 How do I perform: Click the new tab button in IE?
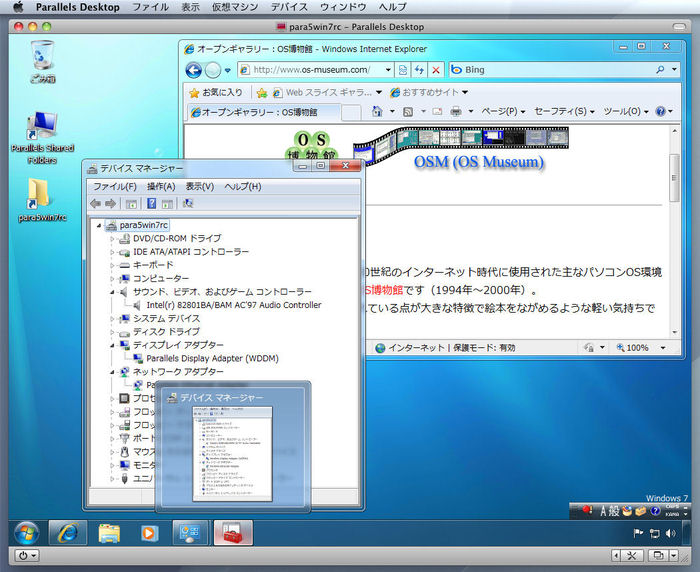click(351, 113)
